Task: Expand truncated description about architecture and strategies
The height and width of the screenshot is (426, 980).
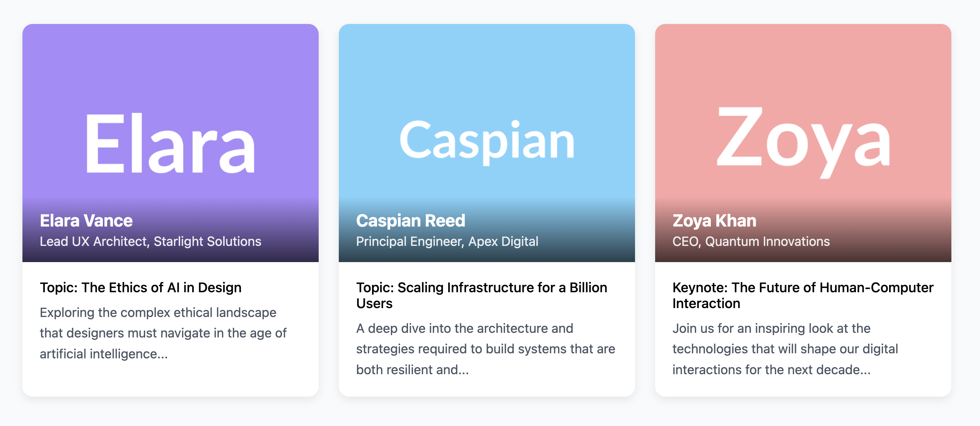Action: 486,349
